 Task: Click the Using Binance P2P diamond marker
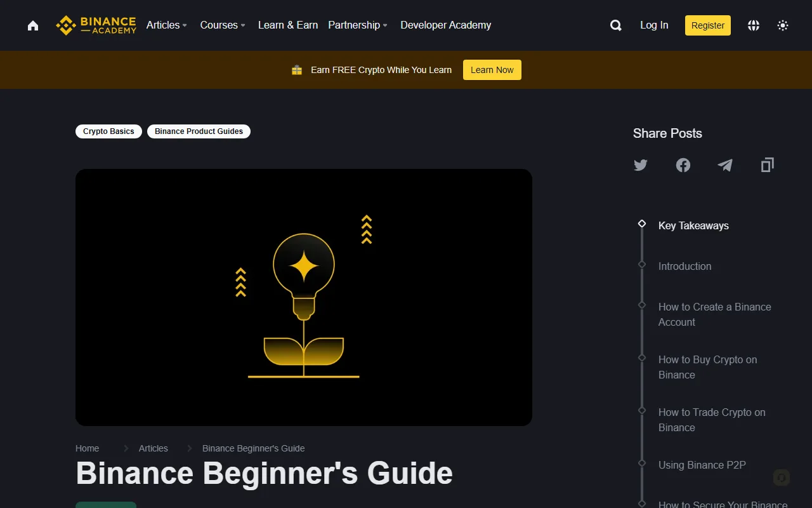[x=642, y=463]
